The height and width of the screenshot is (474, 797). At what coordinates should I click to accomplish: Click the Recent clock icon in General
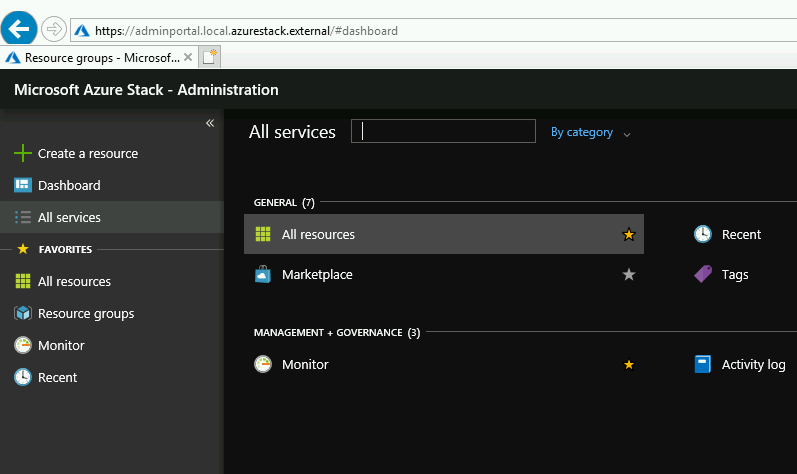tap(703, 234)
